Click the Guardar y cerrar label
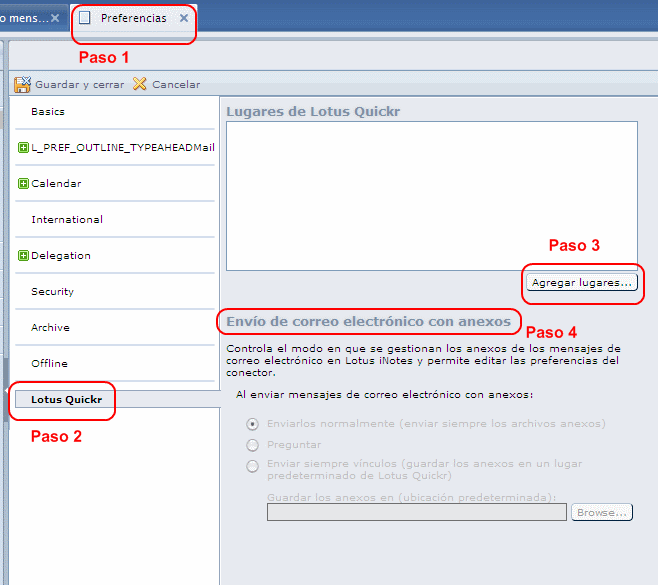 (79, 84)
